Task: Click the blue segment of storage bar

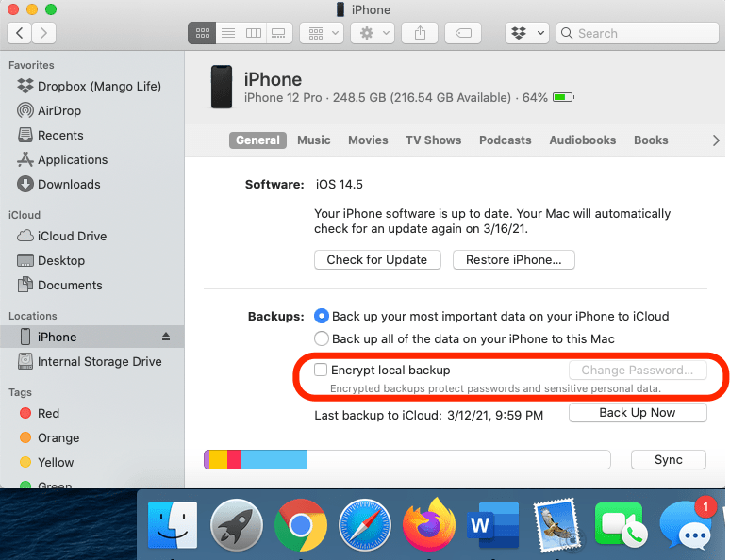Action: [x=274, y=460]
